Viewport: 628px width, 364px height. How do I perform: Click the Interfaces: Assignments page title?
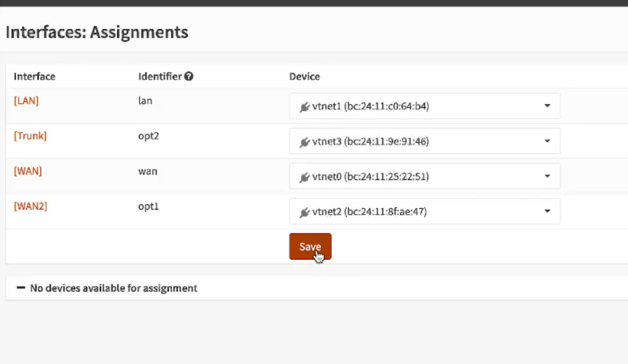[97, 32]
